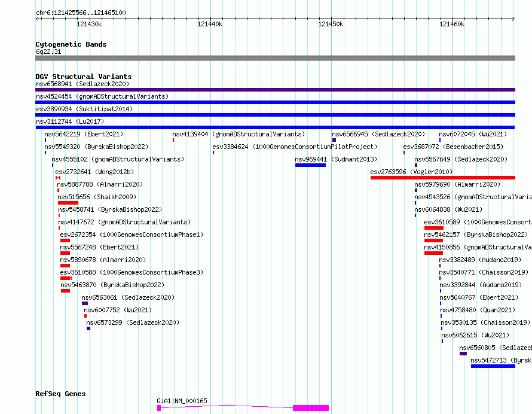Click nsv5549320 (ByrskaBishop2022) label
Viewport: 532px width, 414px height.
(x=96, y=147)
